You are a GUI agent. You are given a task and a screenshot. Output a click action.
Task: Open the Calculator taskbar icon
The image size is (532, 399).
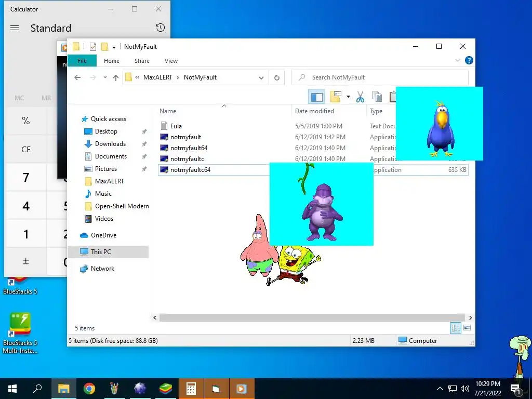191,389
